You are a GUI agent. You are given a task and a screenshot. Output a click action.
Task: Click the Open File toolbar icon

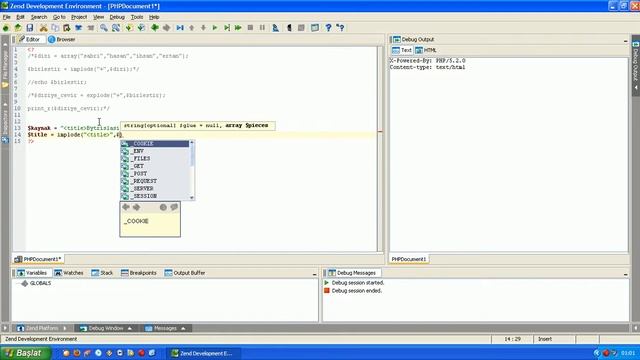click(x=18, y=28)
